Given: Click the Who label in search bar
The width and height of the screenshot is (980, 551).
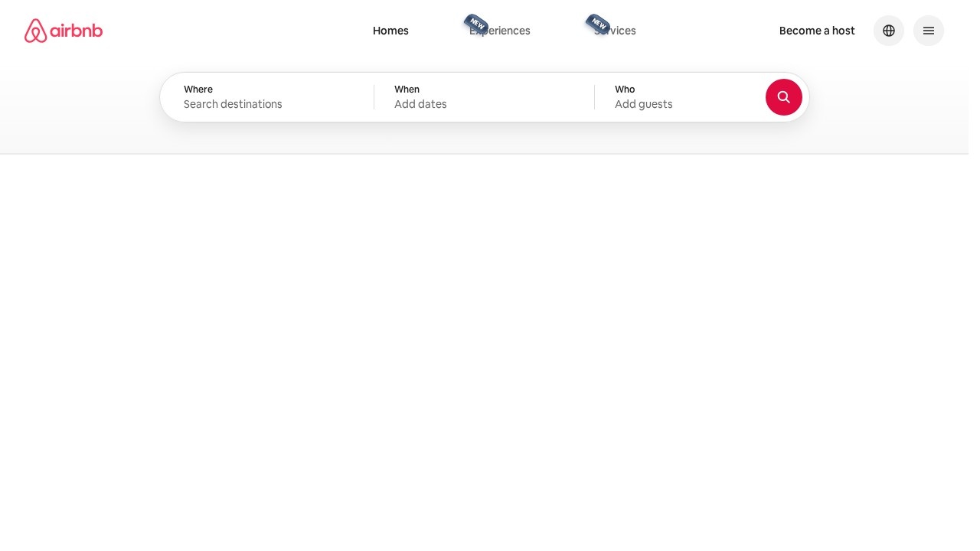Looking at the screenshot, I should point(625,90).
